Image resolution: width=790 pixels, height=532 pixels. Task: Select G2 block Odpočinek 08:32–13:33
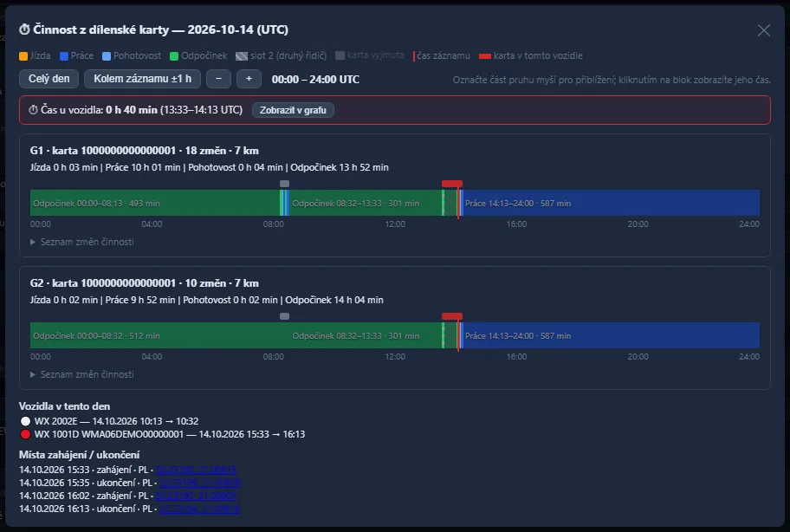pos(366,335)
